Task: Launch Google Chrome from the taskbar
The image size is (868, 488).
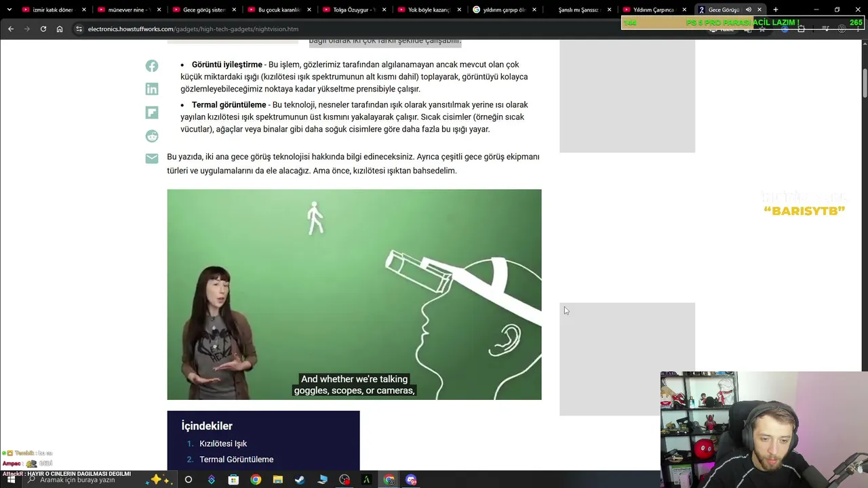Action: [256, 480]
